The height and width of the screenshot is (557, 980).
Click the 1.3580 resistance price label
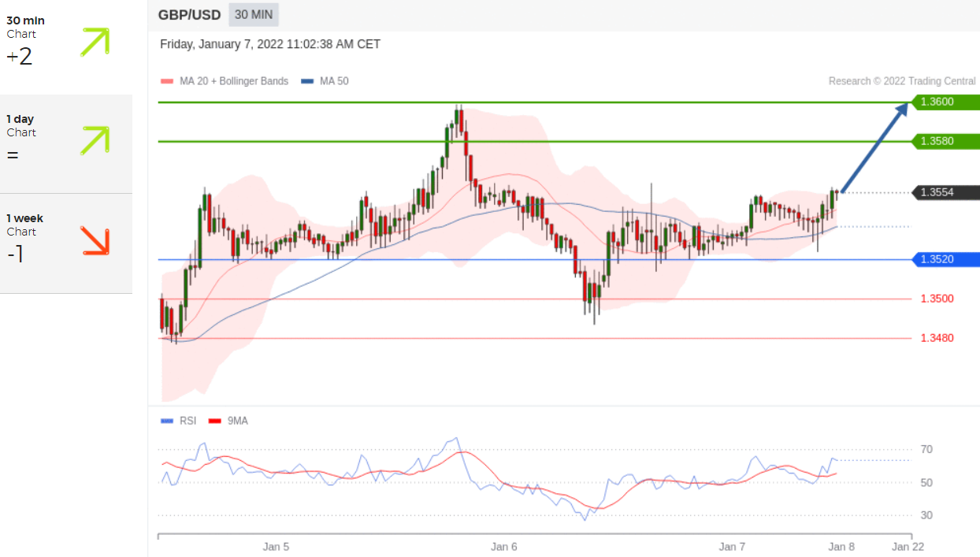coord(945,141)
